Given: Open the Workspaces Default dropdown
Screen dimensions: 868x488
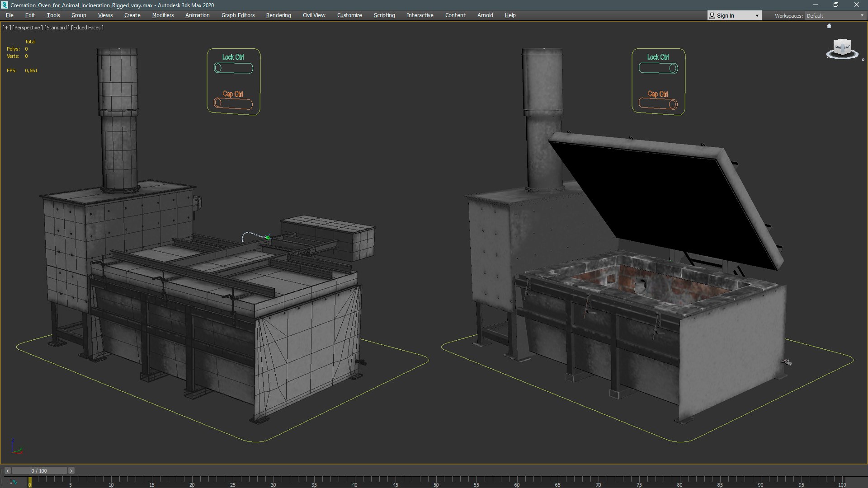Looking at the screenshot, I should point(835,15).
